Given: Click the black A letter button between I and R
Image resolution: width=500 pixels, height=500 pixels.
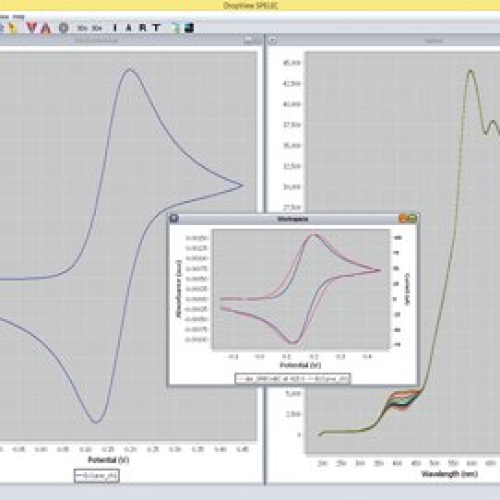Looking at the screenshot, I should click(x=128, y=28).
